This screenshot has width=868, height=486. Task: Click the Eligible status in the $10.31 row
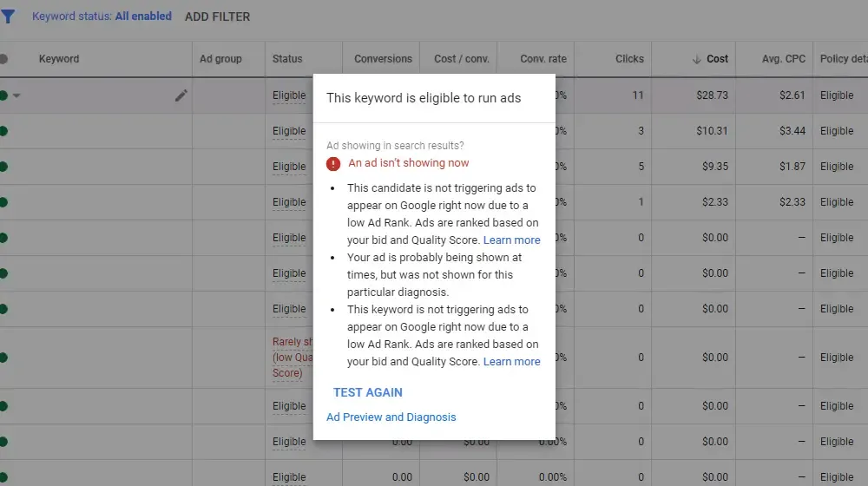pos(289,131)
